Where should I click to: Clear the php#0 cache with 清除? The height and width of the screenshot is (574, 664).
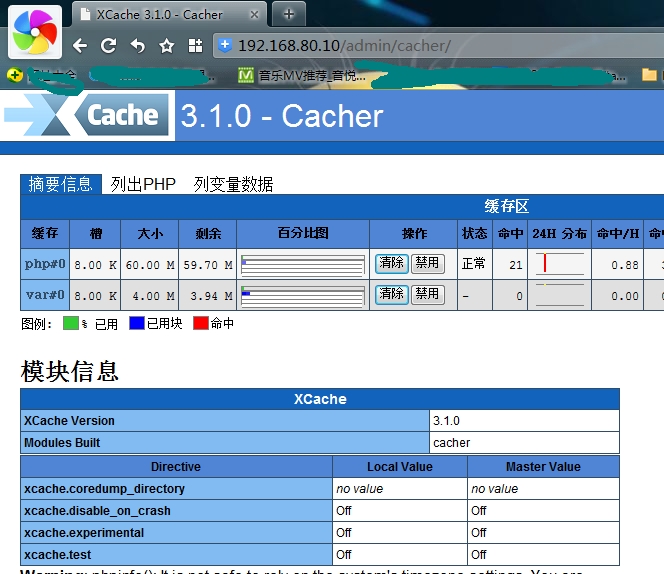pyautogui.click(x=391, y=263)
